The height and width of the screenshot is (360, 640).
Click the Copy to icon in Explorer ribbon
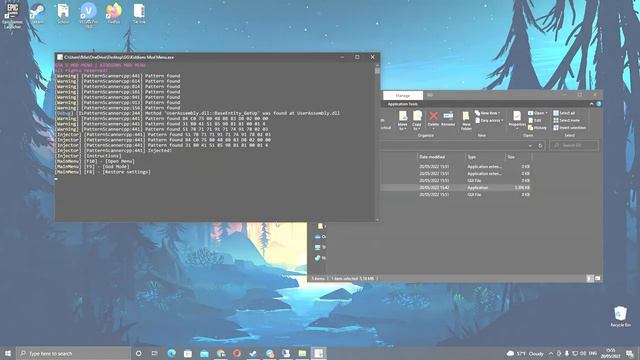417,120
